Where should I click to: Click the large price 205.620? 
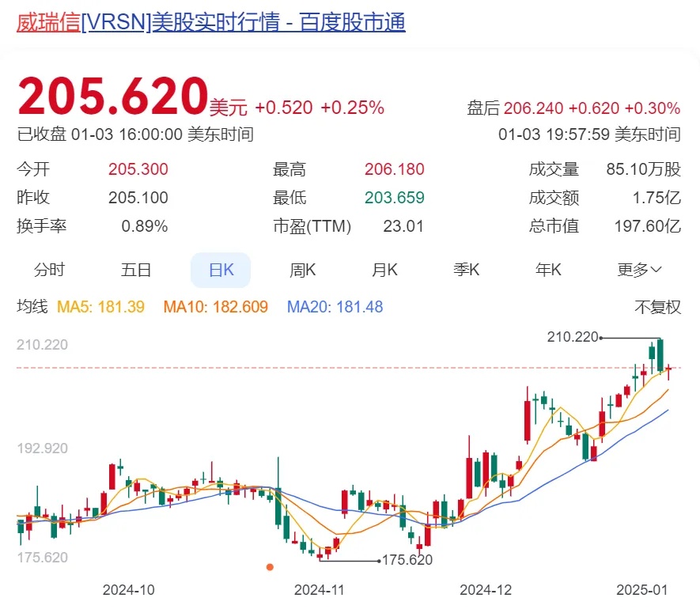[113, 96]
